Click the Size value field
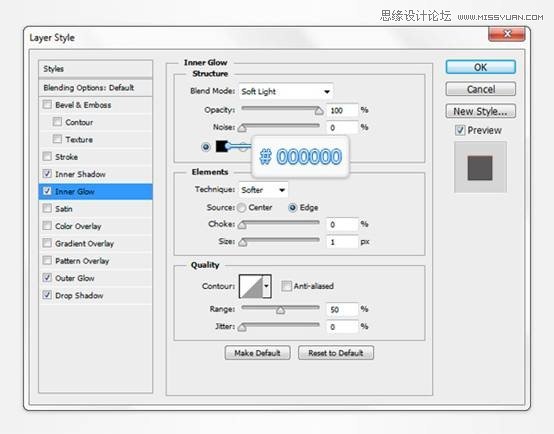Screen dimensions: 554x434 (x=342, y=242)
